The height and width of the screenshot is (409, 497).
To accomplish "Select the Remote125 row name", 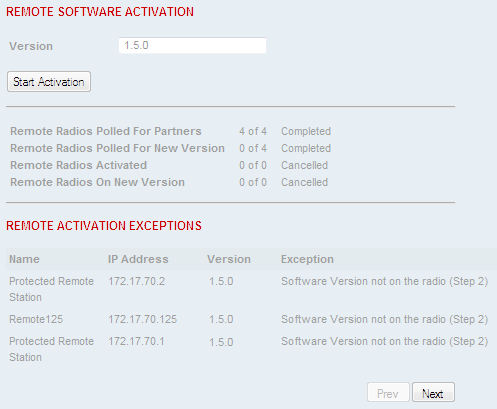I will (x=36, y=319).
